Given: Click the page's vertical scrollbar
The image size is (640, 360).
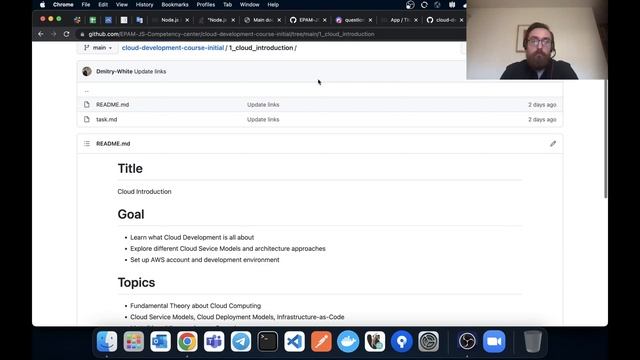Looking at the screenshot, I should (x=606, y=139).
